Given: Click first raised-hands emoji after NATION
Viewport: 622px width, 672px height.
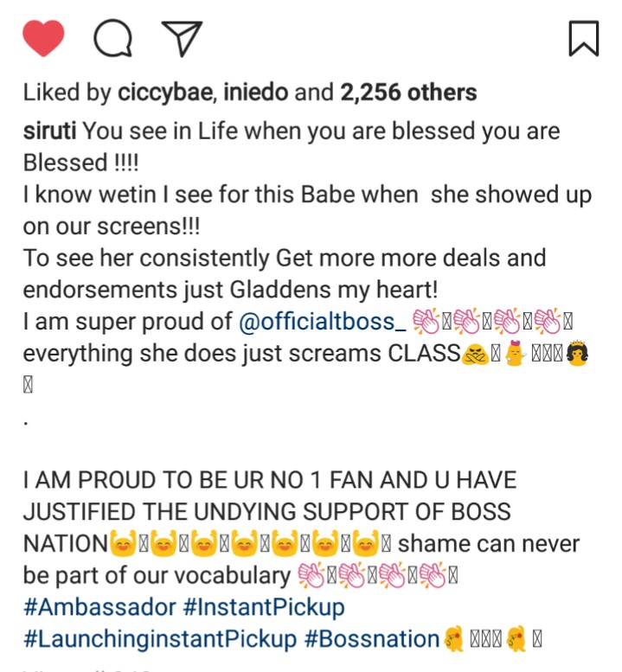Looking at the screenshot, I should (x=126, y=545).
